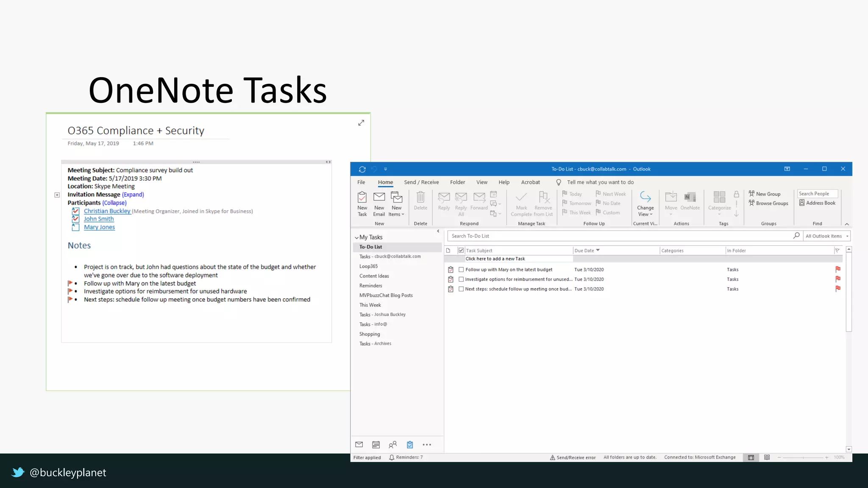Toggle the Task Subject header complete checkbox
This screenshot has height=488, width=868.
(x=461, y=250)
